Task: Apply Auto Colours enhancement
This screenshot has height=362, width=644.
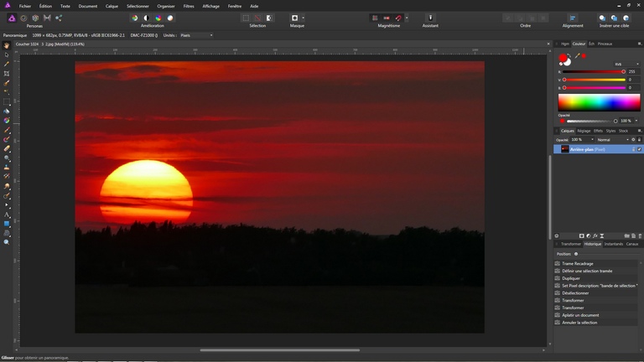Action: point(158,18)
